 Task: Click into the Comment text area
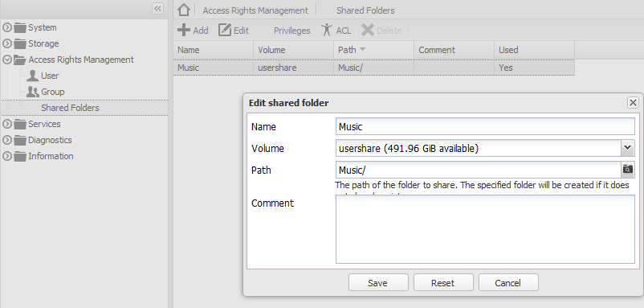click(485, 229)
